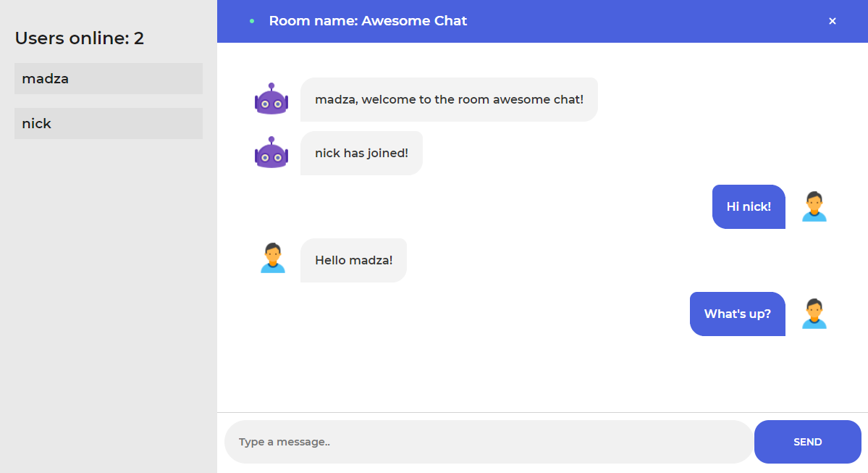Focus the 'Type a message..' input field
Screen dimensions: 868x473
click(x=489, y=441)
